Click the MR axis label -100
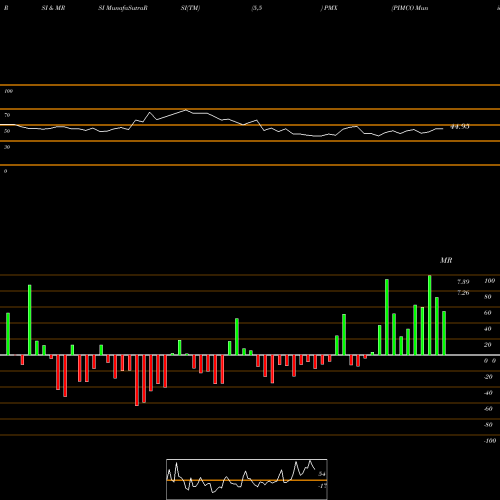 tap(490, 441)
